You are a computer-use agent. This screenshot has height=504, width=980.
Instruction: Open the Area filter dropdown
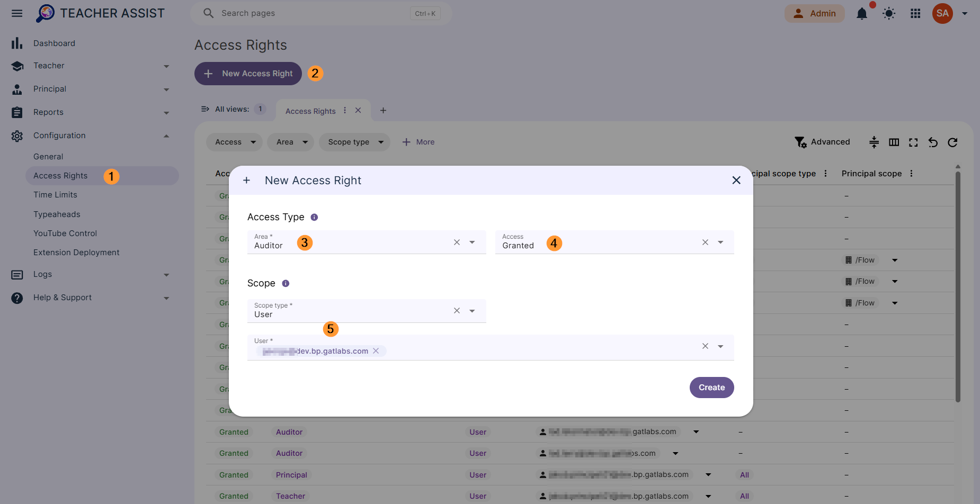coord(291,142)
